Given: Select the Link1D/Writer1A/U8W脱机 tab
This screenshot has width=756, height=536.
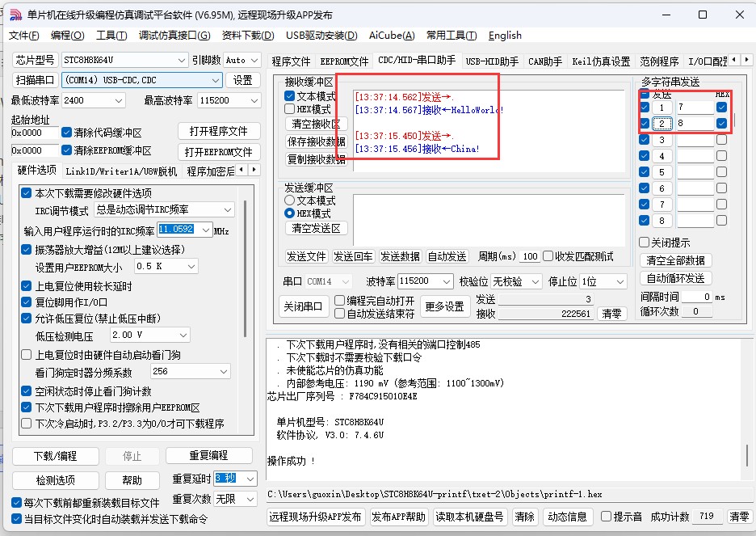Looking at the screenshot, I should click(x=121, y=171).
